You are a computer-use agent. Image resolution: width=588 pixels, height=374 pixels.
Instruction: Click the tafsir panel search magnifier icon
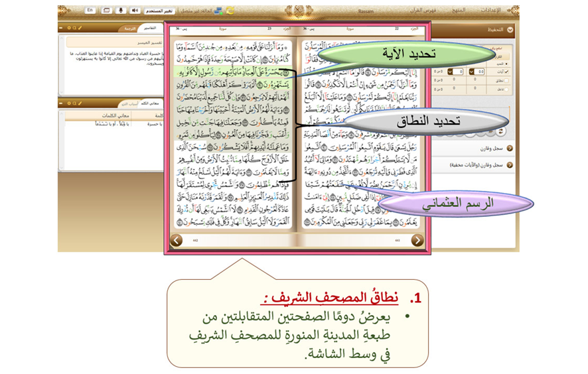(74, 28)
